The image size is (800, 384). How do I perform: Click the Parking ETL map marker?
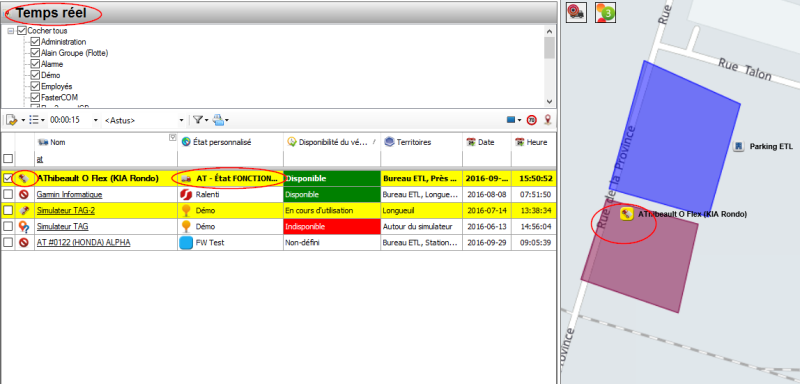pyautogui.click(x=738, y=146)
